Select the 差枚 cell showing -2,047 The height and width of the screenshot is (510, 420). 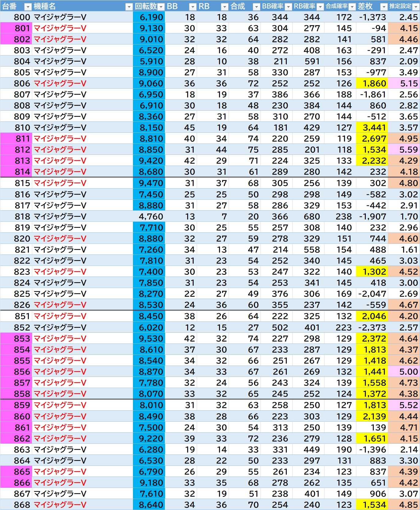click(x=372, y=294)
